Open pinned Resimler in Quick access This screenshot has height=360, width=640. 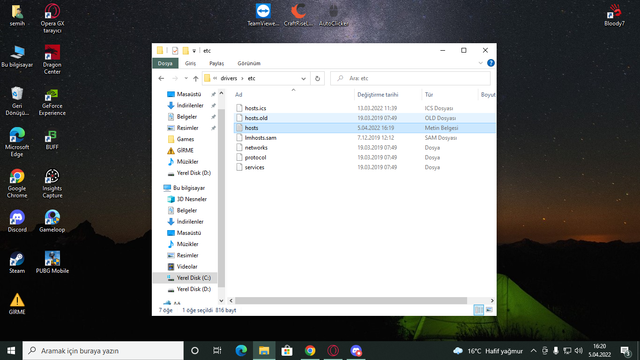187,128
